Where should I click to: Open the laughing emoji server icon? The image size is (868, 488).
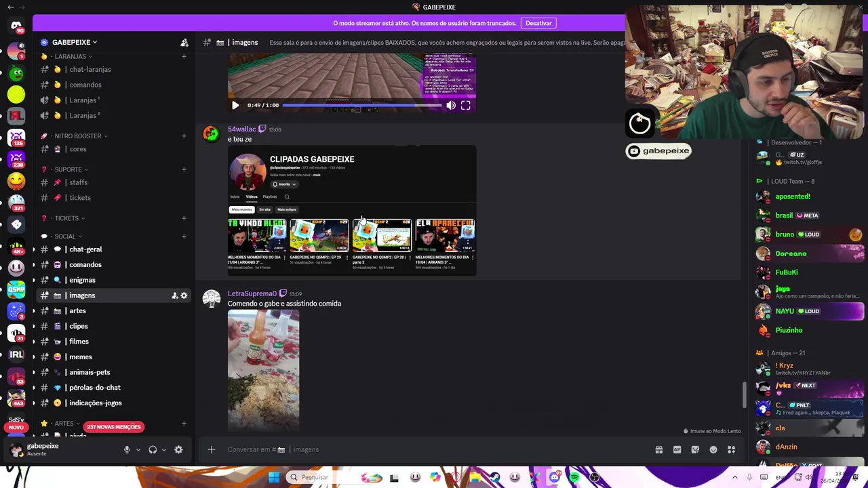(16, 181)
